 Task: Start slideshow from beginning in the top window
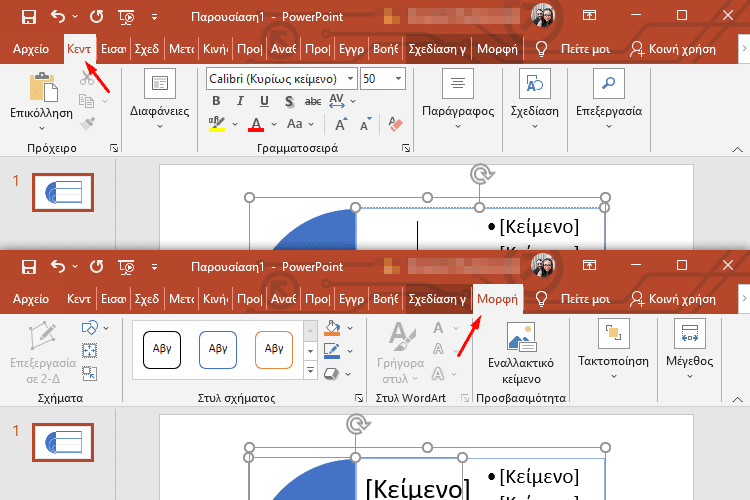tap(126, 17)
